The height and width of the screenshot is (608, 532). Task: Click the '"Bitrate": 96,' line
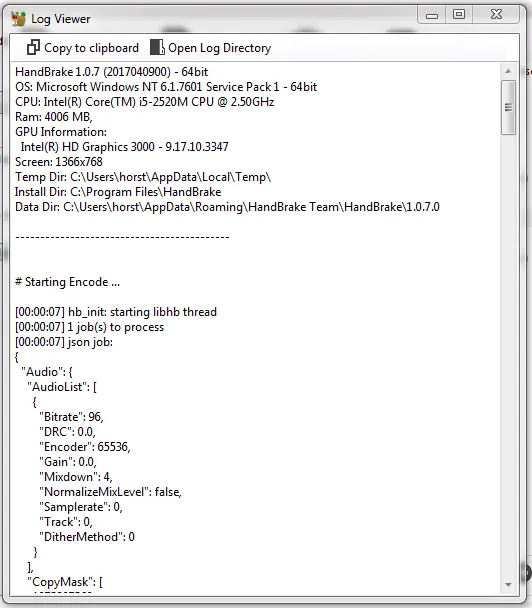point(71,417)
